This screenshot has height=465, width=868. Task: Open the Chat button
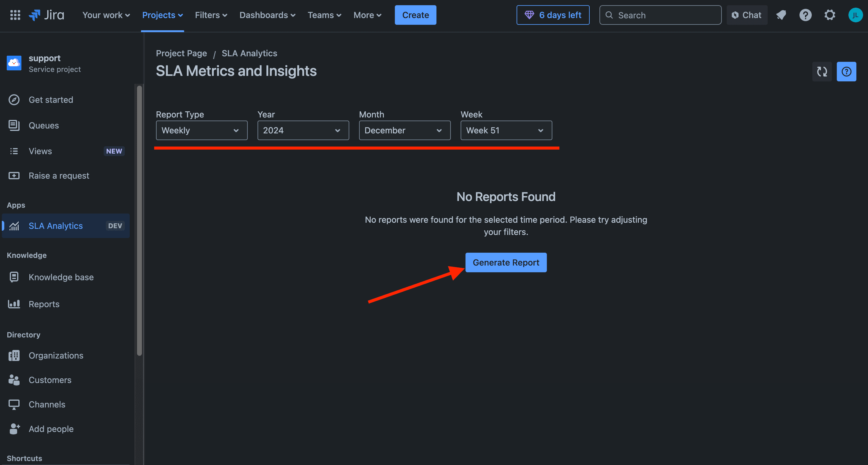tap(747, 15)
